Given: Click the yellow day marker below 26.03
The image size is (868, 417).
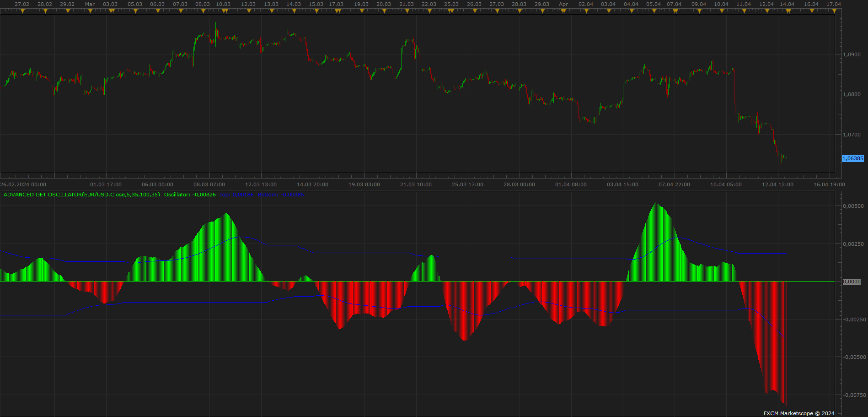Looking at the screenshot, I should (474, 11).
